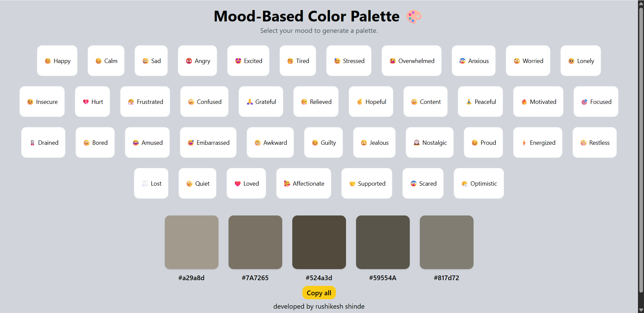Click the #a29a8d color swatch
Viewport: 644px width, 313px height.
[192, 242]
